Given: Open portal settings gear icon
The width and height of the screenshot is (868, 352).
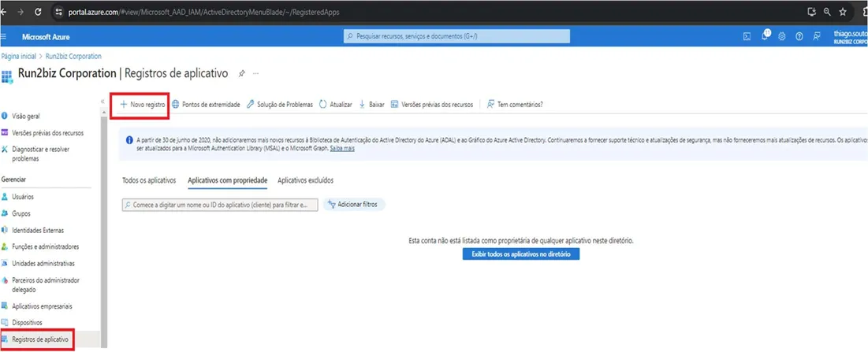Looking at the screenshot, I should pyautogui.click(x=782, y=36).
